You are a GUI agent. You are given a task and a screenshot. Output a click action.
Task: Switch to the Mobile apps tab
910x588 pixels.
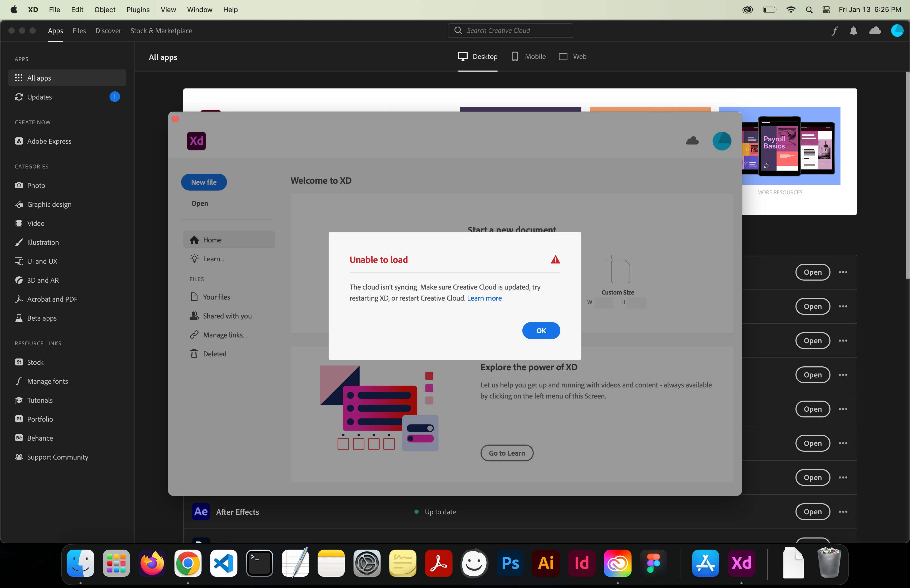pos(529,57)
